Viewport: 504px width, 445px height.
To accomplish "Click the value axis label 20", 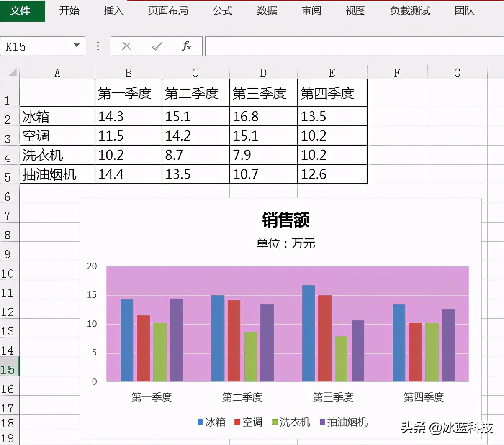I will [x=92, y=266].
